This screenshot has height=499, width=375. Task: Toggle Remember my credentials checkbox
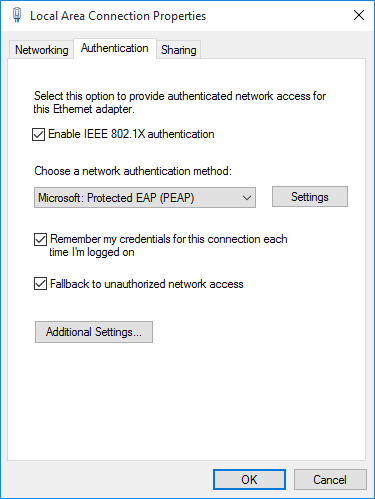(40, 239)
